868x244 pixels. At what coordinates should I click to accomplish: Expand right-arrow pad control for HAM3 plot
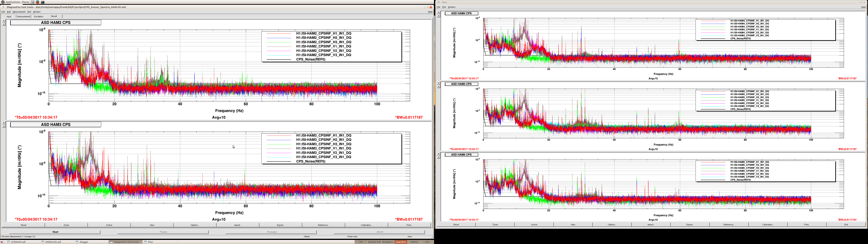4,123
